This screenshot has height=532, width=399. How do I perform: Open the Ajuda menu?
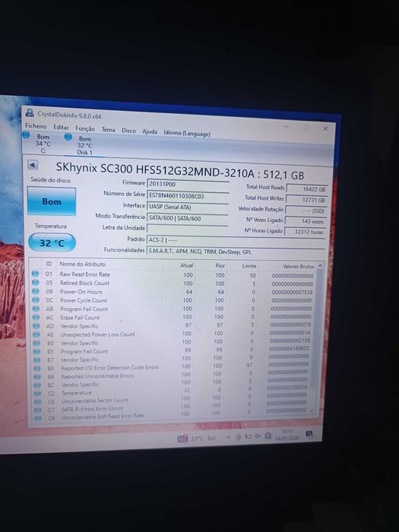(x=150, y=131)
